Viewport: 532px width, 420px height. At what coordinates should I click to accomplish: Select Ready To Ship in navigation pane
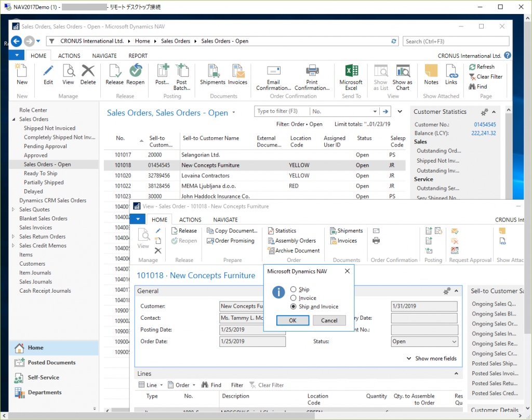(x=41, y=173)
